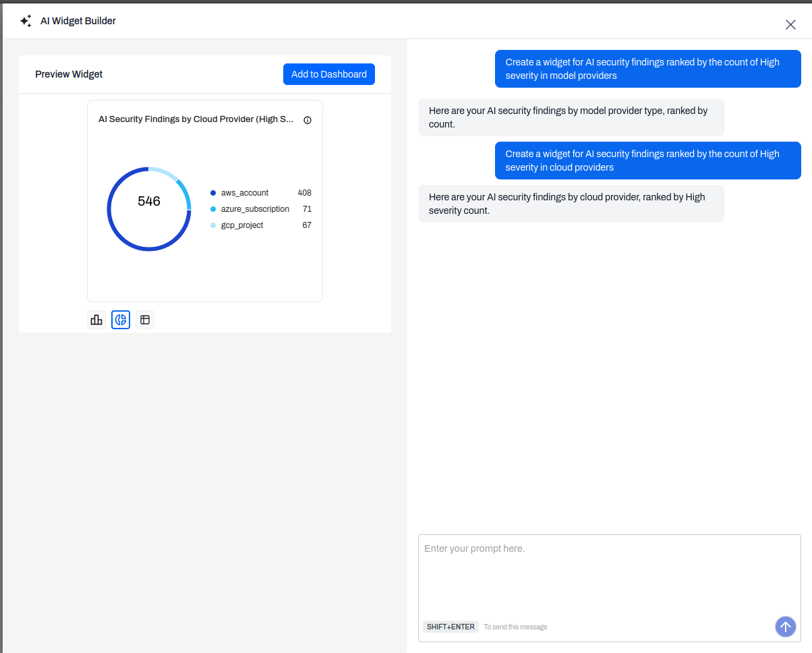The image size is (812, 653).
Task: Close the AI Widget Builder dialog
Action: click(790, 25)
